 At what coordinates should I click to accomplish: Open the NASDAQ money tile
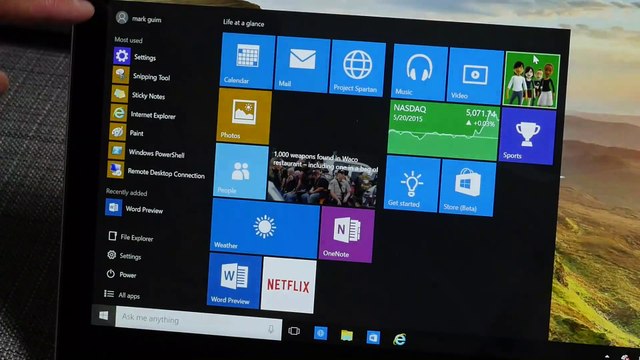click(444, 131)
